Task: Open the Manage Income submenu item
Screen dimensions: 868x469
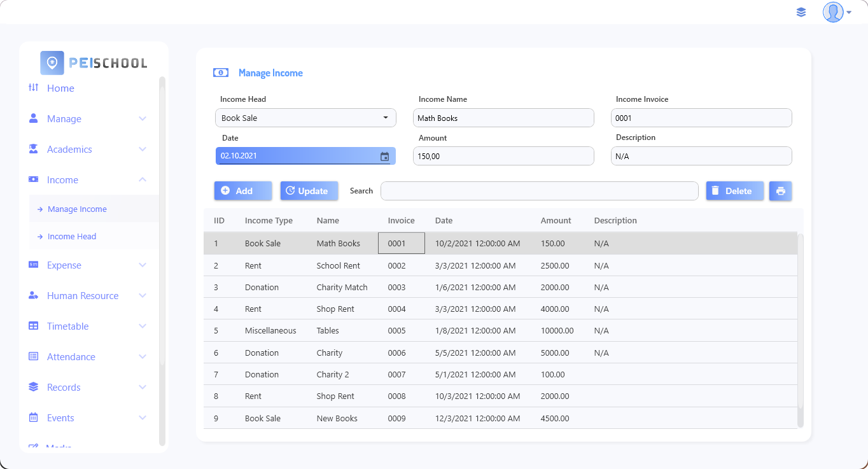Action: [77, 209]
